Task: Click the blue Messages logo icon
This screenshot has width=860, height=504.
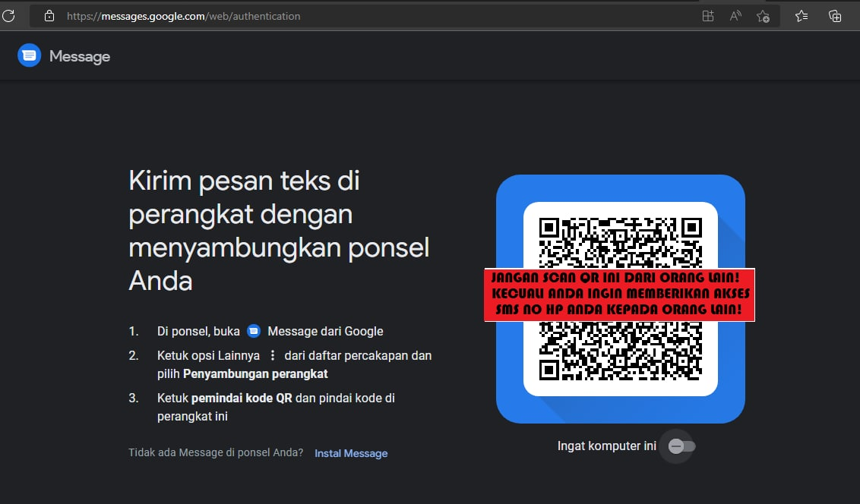Action: tap(29, 55)
